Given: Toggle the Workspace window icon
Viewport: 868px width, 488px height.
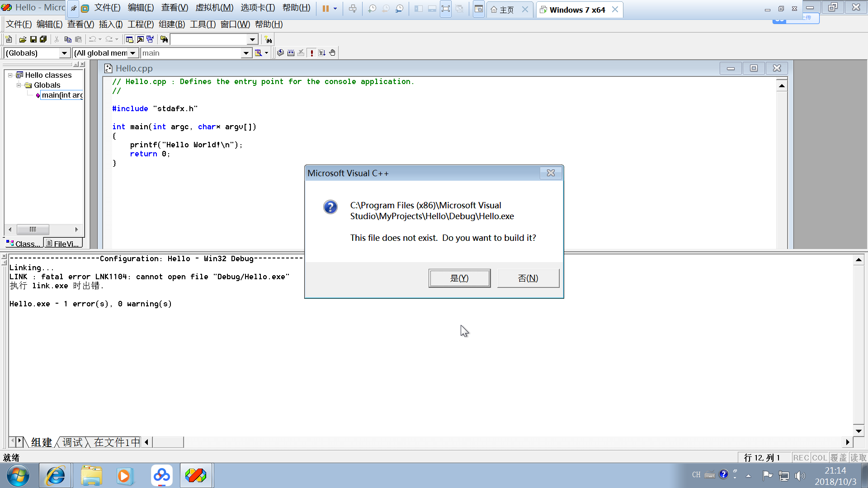Looking at the screenshot, I should pos(130,40).
